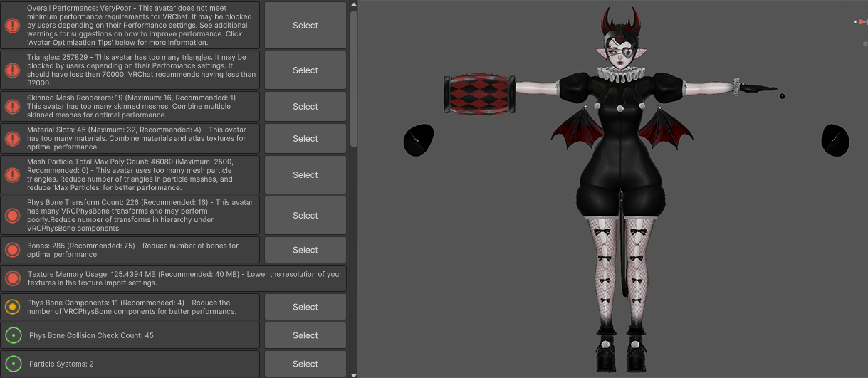Click the red error icon on Triangles row
This screenshot has height=378, width=868.
(x=12, y=70)
